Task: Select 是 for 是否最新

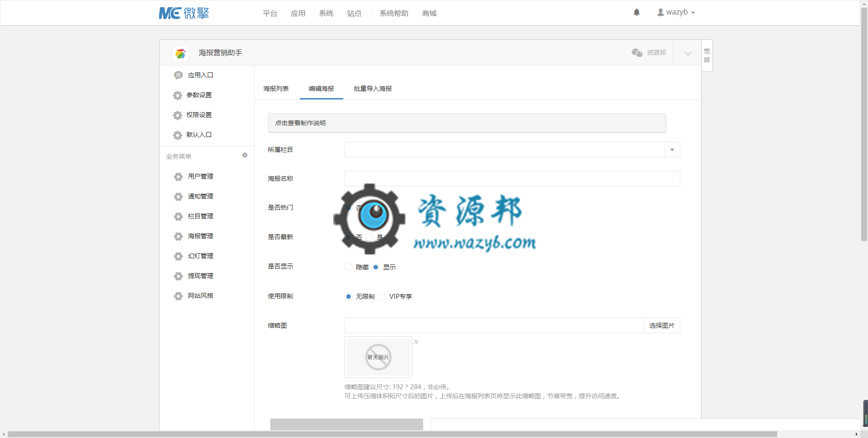Action: 369,237
